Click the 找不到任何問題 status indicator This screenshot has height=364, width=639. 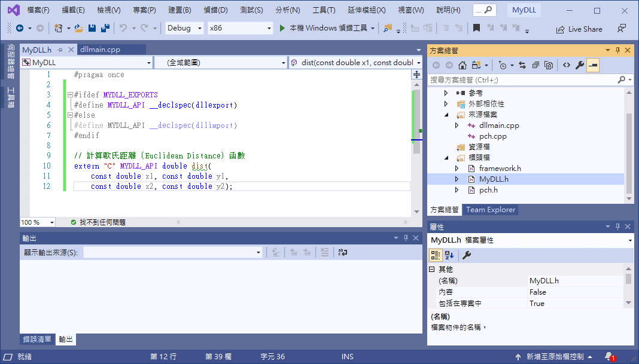tap(98, 222)
